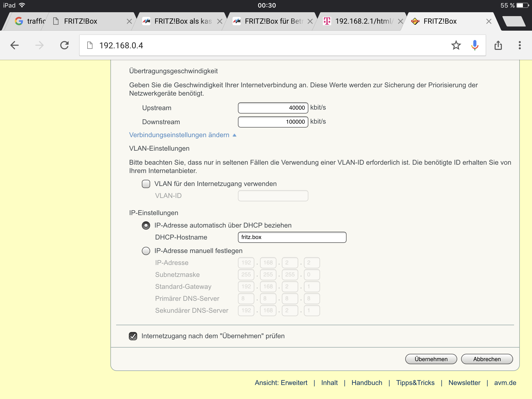532x399 pixels.
Task: Open the share sheet icon
Action: pyautogui.click(x=498, y=45)
